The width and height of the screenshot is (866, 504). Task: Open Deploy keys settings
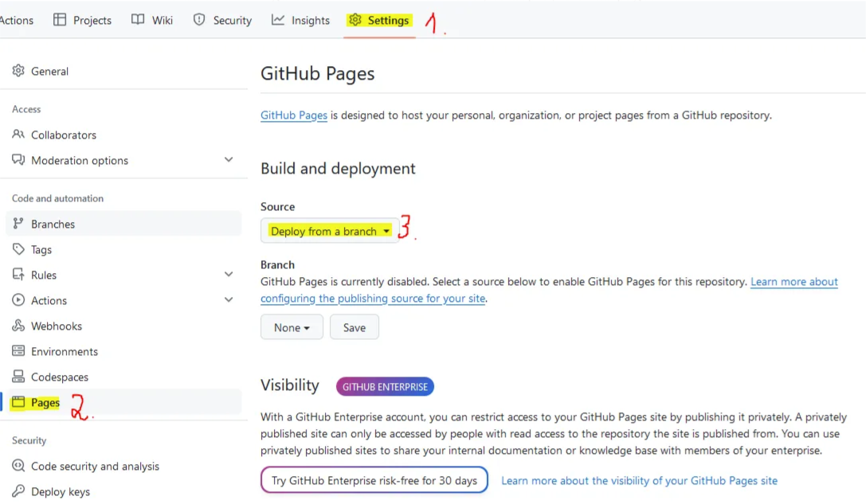[x=61, y=491]
